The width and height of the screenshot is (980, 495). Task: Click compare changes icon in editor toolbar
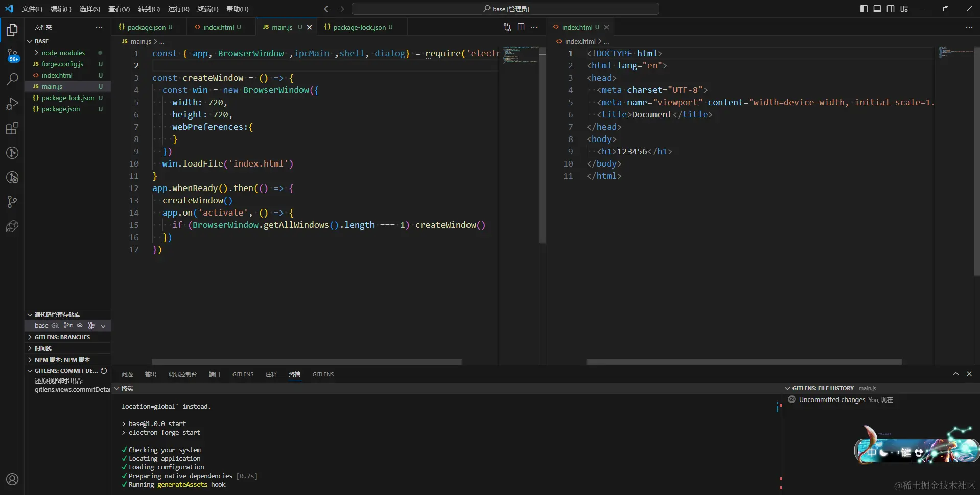[x=507, y=27]
